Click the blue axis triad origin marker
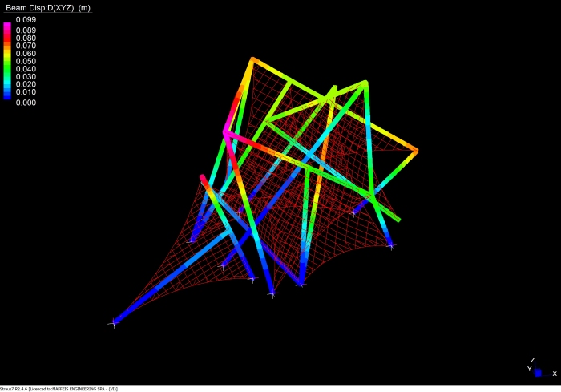The height and width of the screenshot is (392, 561). (538, 373)
